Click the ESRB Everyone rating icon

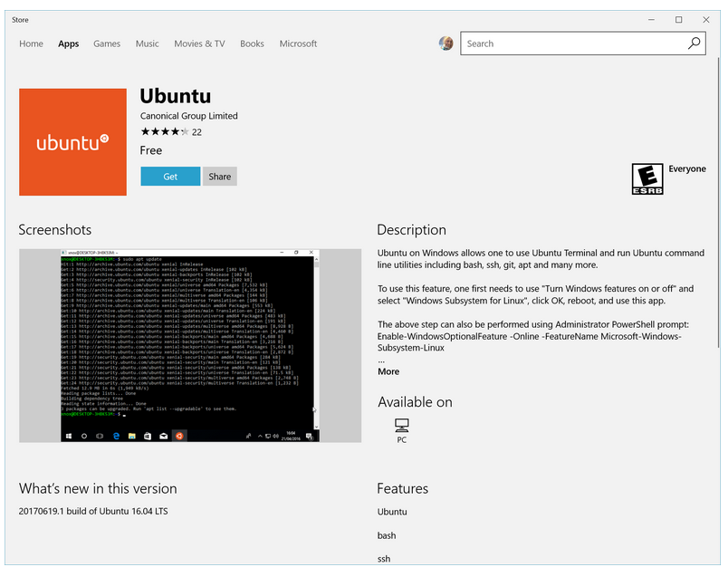[x=647, y=178]
